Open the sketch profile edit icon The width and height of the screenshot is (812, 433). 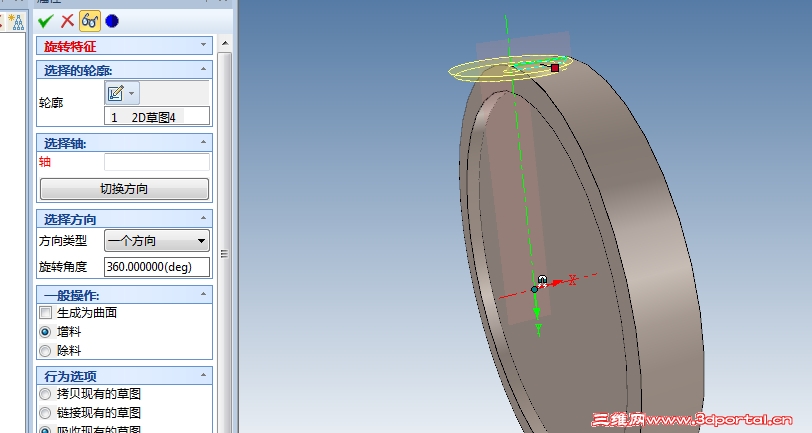coord(115,93)
